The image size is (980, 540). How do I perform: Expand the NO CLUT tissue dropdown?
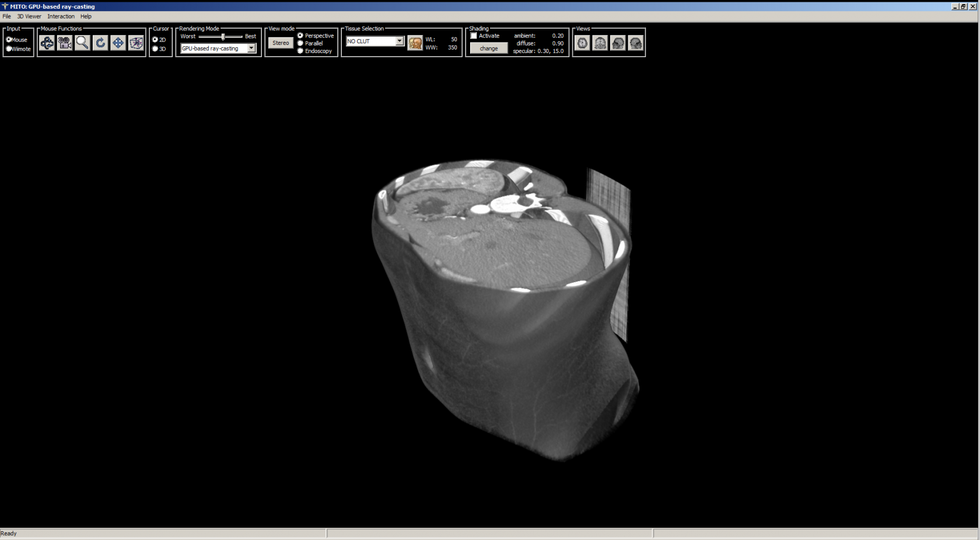click(x=400, y=41)
